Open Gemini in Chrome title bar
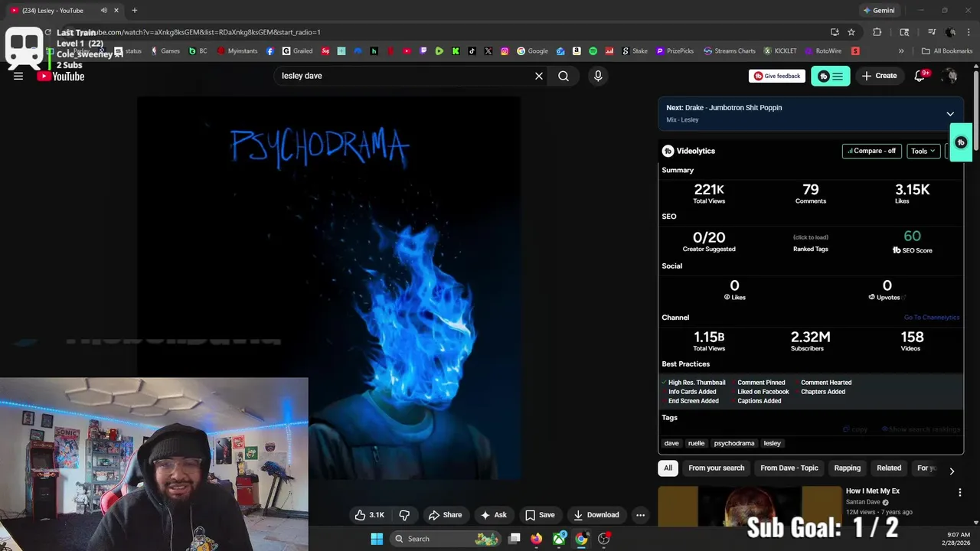This screenshot has height=551, width=980. (x=878, y=10)
